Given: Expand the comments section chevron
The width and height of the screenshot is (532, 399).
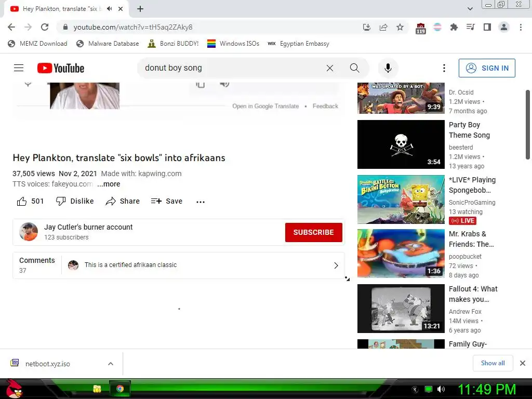Looking at the screenshot, I should pos(336,265).
